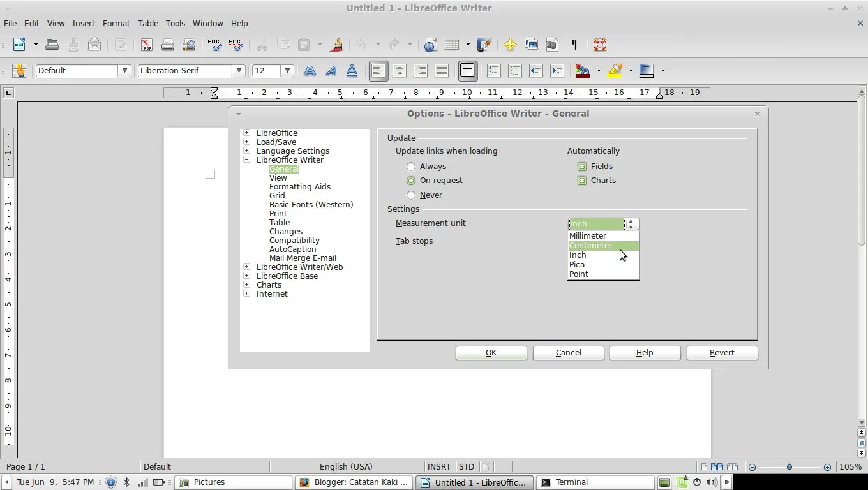Toggle Nonprinting Characters pilcrow icon
868x490 pixels.
tap(573, 45)
